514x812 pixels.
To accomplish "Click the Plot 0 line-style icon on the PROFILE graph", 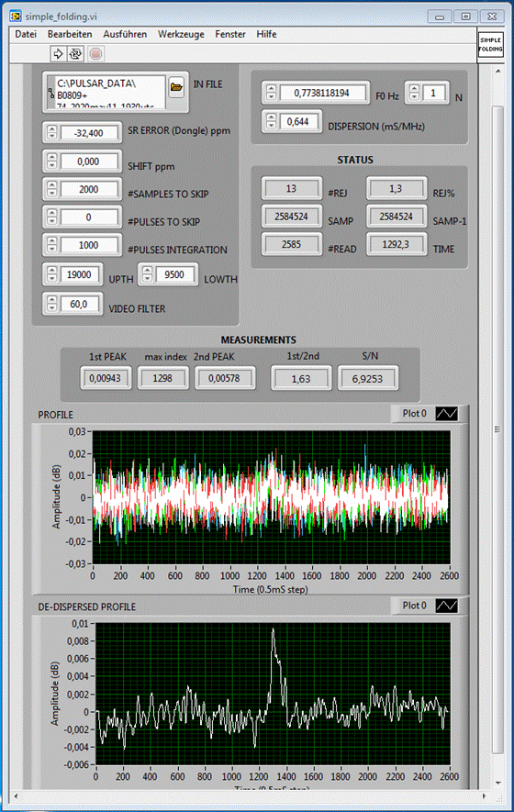I will [446, 414].
